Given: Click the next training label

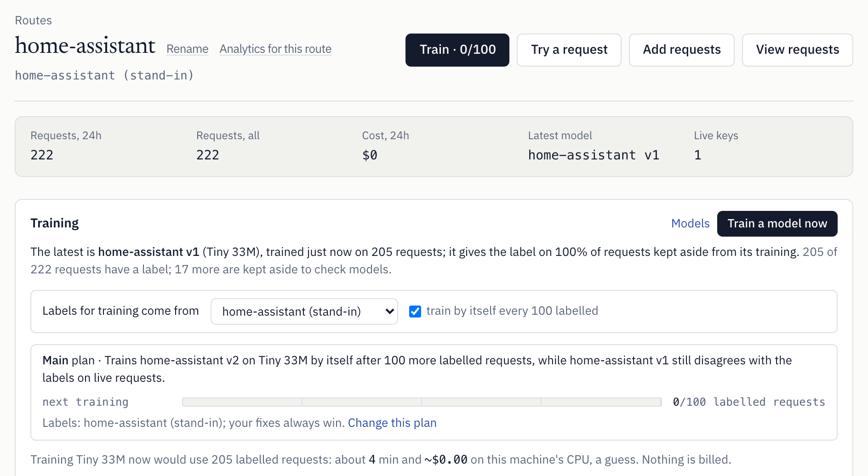Looking at the screenshot, I should click(86, 402).
